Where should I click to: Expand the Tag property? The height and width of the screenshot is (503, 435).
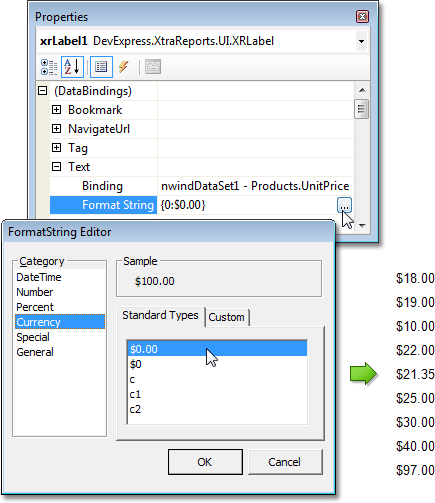[x=57, y=148]
